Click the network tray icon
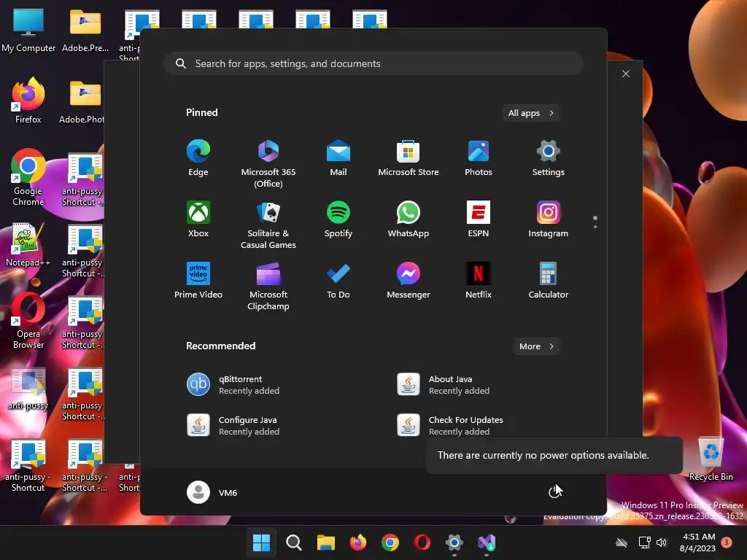The height and width of the screenshot is (560, 747). point(645,542)
